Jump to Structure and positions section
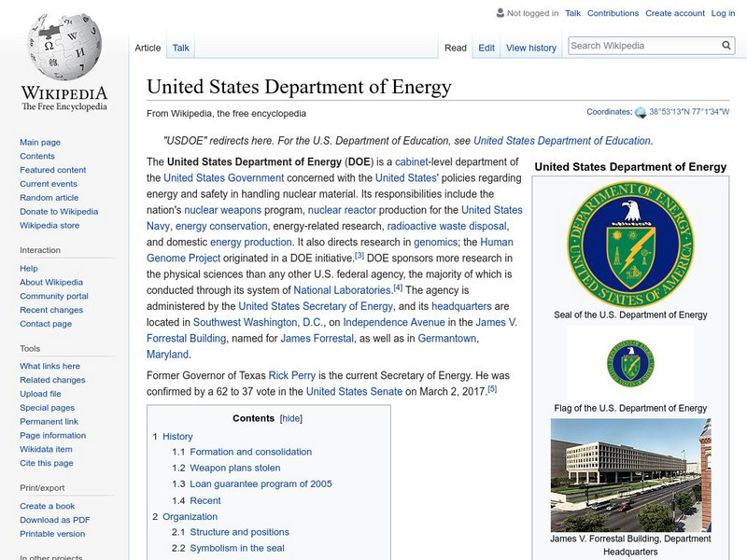Image resolution: width=747 pixels, height=560 pixels. click(240, 532)
